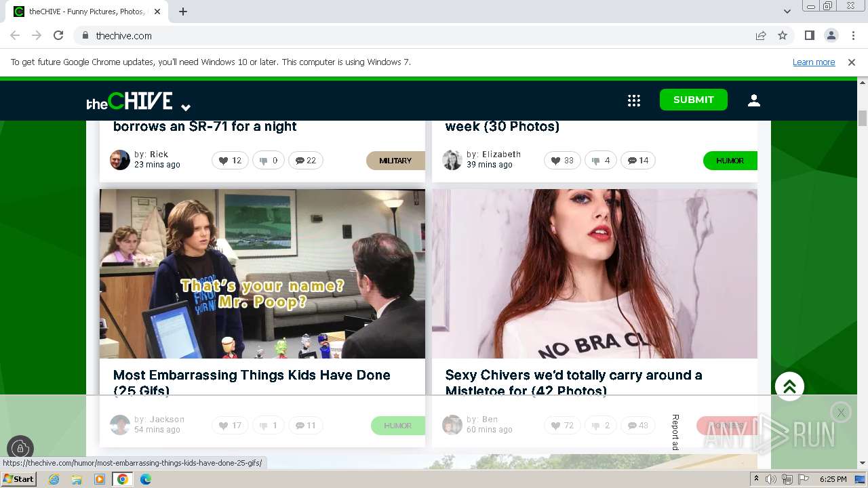
Task: Open Windows Explorer folder on taskbar
Action: point(77,479)
